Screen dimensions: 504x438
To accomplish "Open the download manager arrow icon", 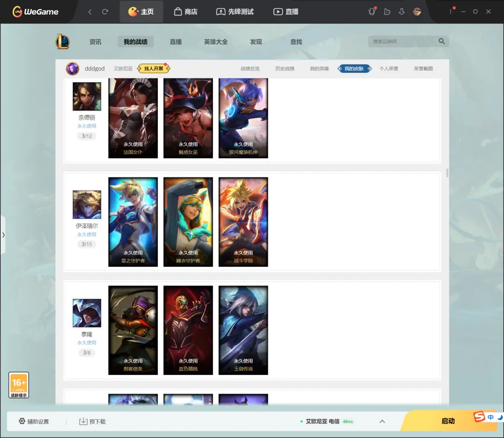I will point(402,12).
